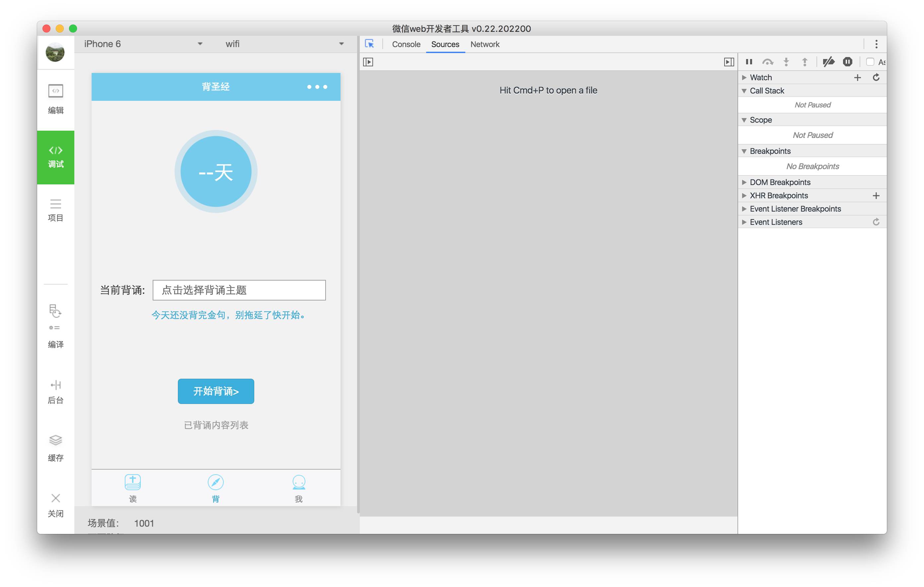The width and height of the screenshot is (924, 587).
Task: Toggle the Async checkbox in debugger toolbar
Action: (x=870, y=62)
